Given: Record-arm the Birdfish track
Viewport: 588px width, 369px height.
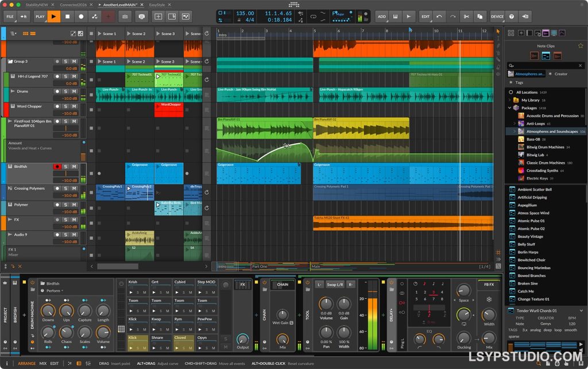Looking at the screenshot, I should coord(57,167).
